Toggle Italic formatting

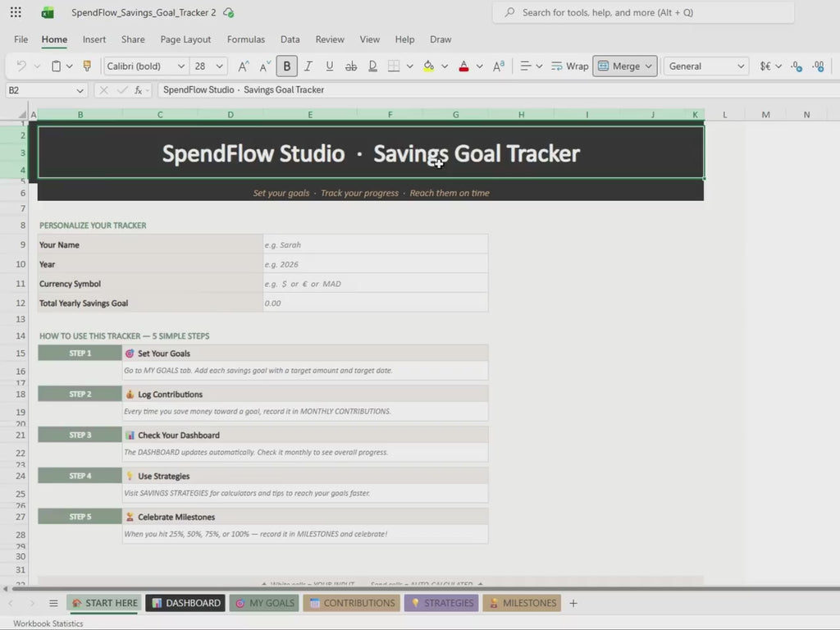308,66
